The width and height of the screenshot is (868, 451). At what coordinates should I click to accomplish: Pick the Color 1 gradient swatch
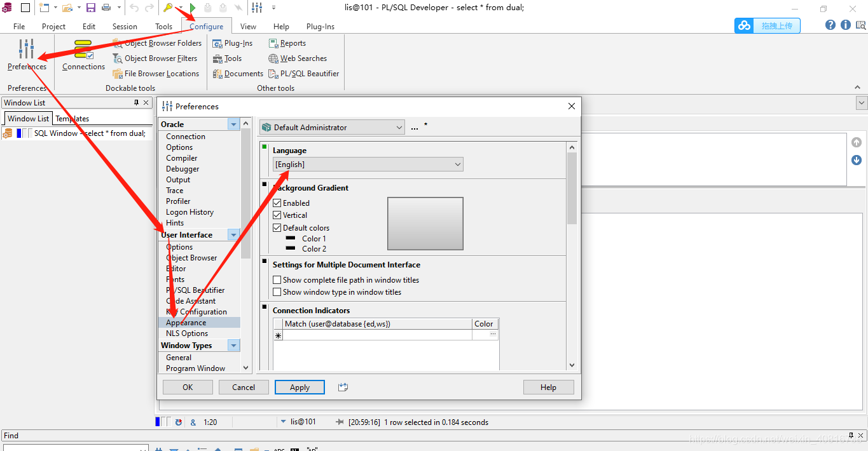coord(291,238)
